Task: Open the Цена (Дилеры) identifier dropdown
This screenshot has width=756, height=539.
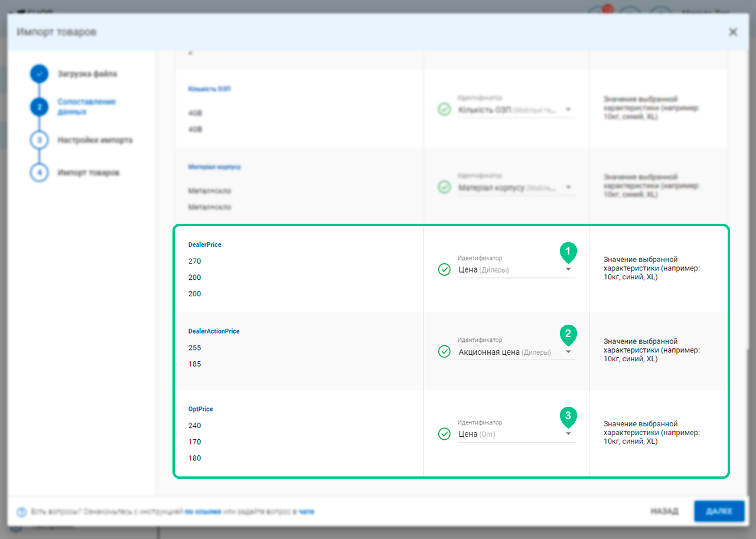Action: (516, 270)
